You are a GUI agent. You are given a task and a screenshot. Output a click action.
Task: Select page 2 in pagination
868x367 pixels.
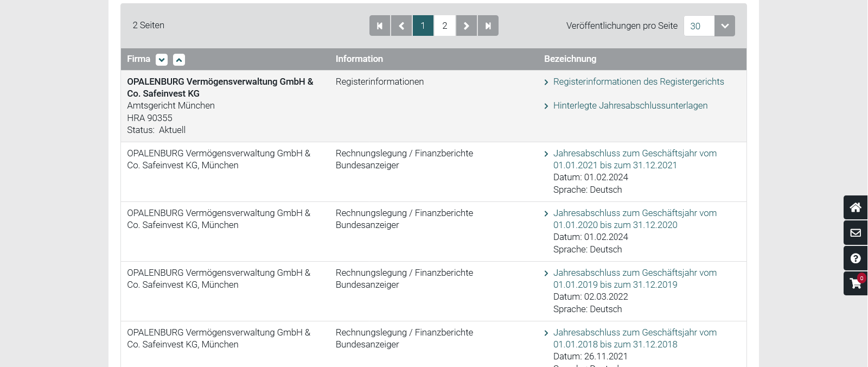pos(445,26)
